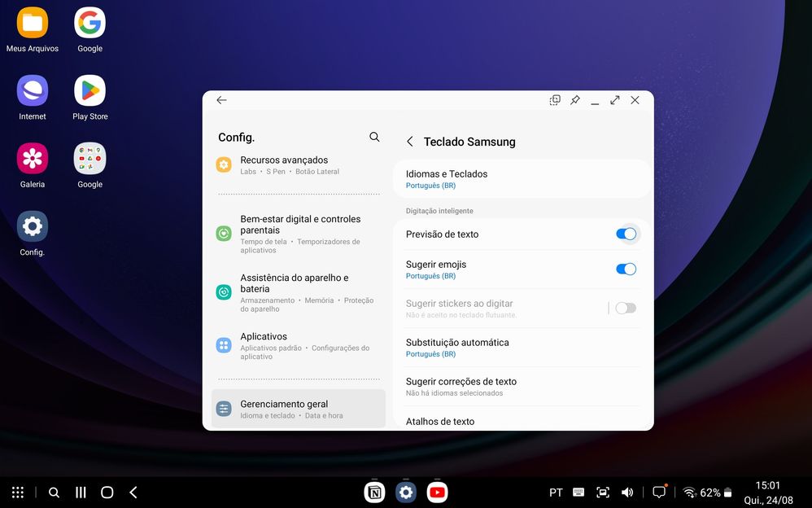Open Config. desktop shortcut
The height and width of the screenshot is (508, 812).
pyautogui.click(x=32, y=226)
